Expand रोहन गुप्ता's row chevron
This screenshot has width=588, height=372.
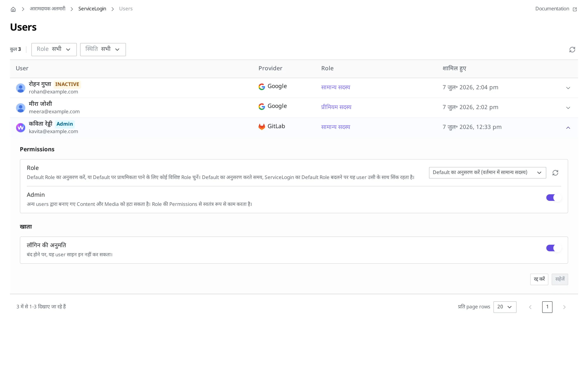568,88
